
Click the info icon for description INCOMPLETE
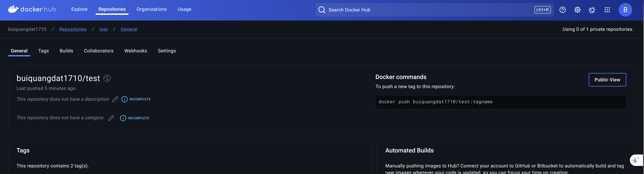(124, 99)
